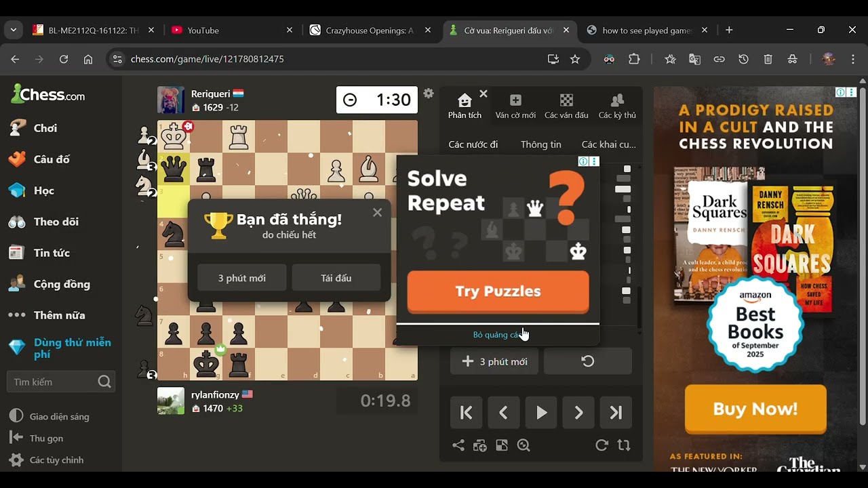Focus the Tìm kiếm search field
Image resolution: width=868 pixels, height=488 pixels.
click(61, 382)
